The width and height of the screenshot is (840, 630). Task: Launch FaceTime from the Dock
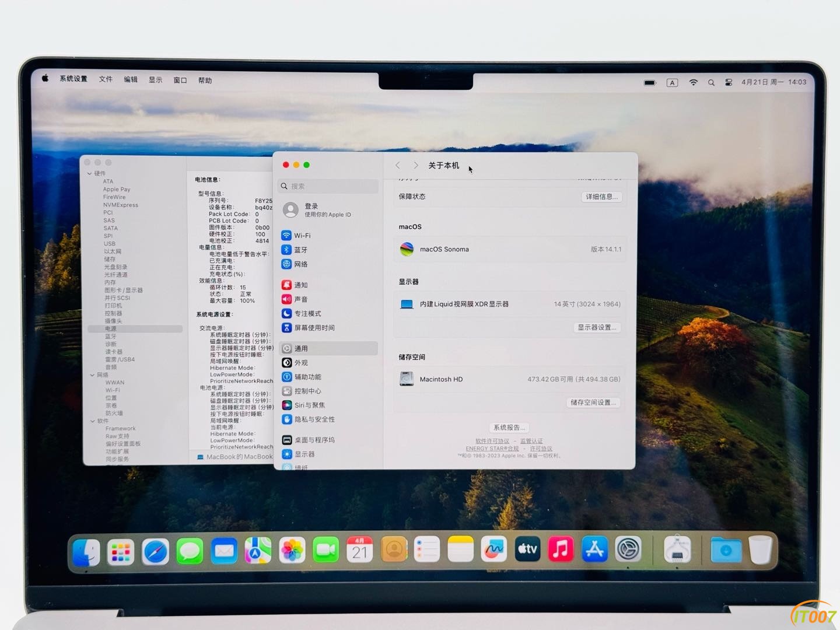pos(325,549)
